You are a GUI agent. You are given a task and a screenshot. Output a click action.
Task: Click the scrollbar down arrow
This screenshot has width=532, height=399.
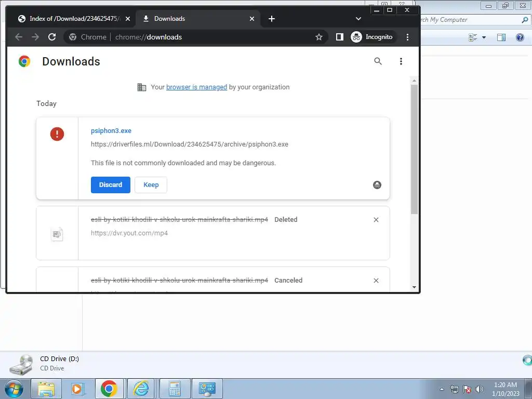click(x=414, y=287)
